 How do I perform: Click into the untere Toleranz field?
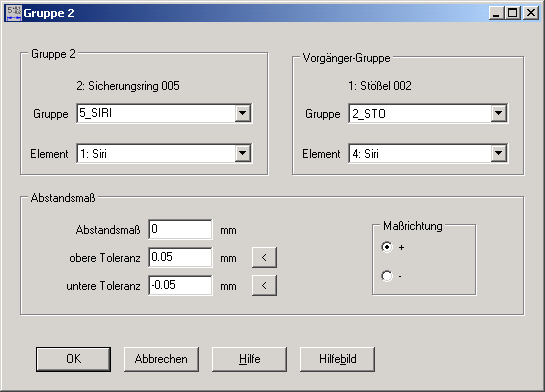point(180,286)
